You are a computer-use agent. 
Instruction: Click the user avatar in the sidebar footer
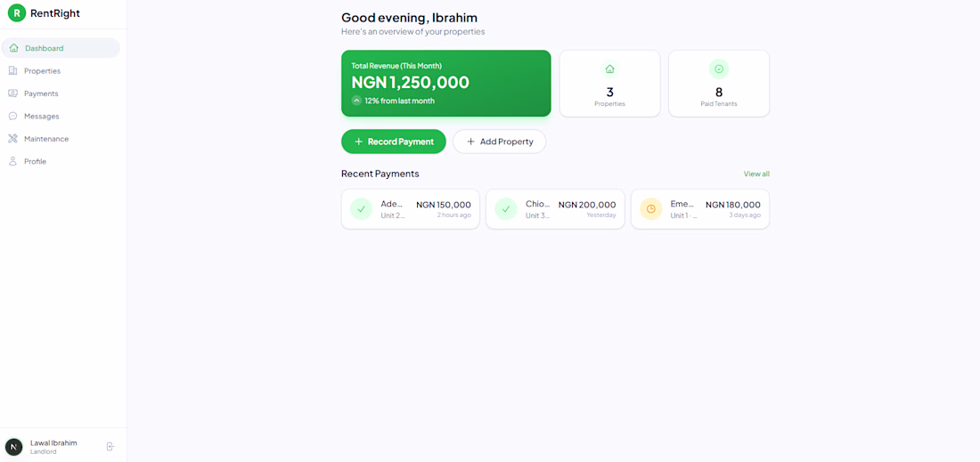[14, 447]
